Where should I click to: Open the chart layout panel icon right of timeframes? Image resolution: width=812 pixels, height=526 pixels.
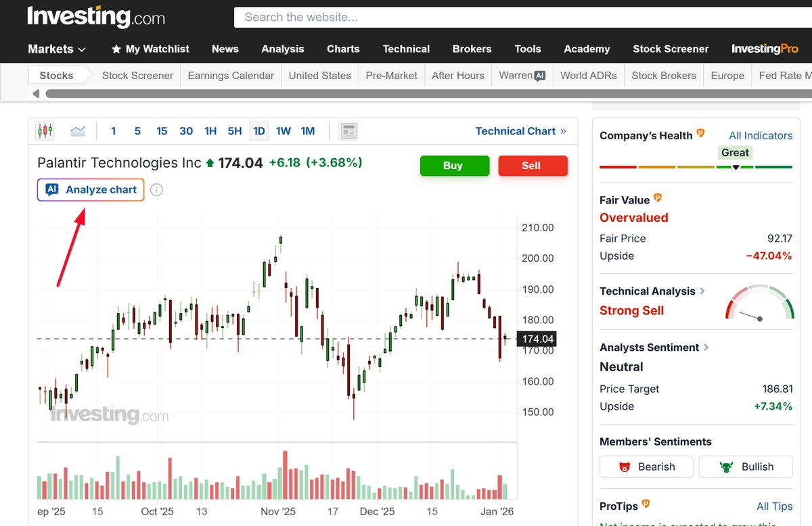[348, 130]
